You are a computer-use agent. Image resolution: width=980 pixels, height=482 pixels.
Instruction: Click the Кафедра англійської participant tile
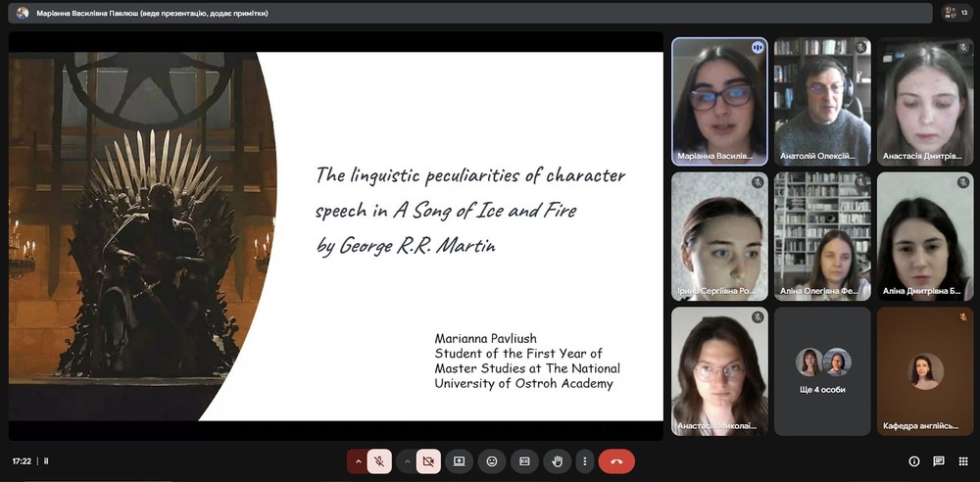pyautogui.click(x=925, y=371)
